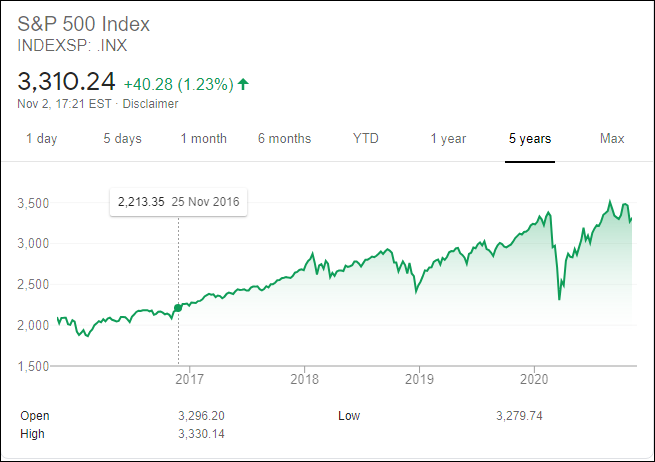Click the 2018 label on the x-axis
This screenshot has height=462, width=655.
[304, 379]
